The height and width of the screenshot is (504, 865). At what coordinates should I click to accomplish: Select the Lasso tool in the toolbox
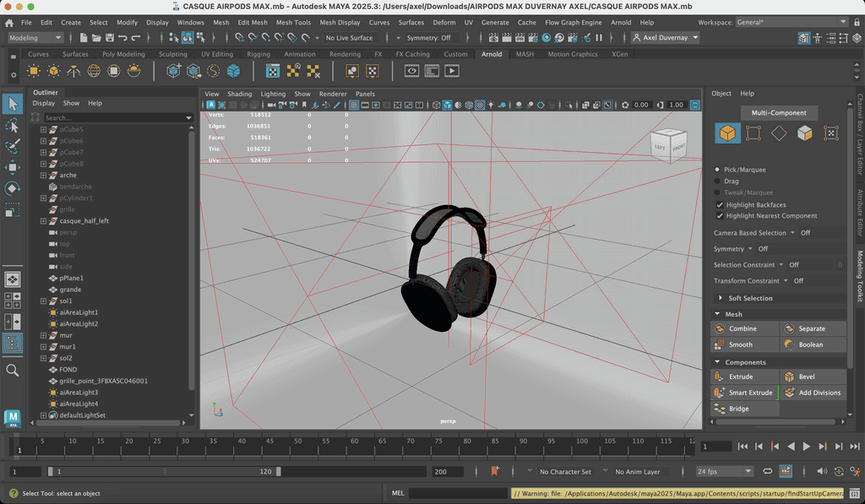(13, 125)
